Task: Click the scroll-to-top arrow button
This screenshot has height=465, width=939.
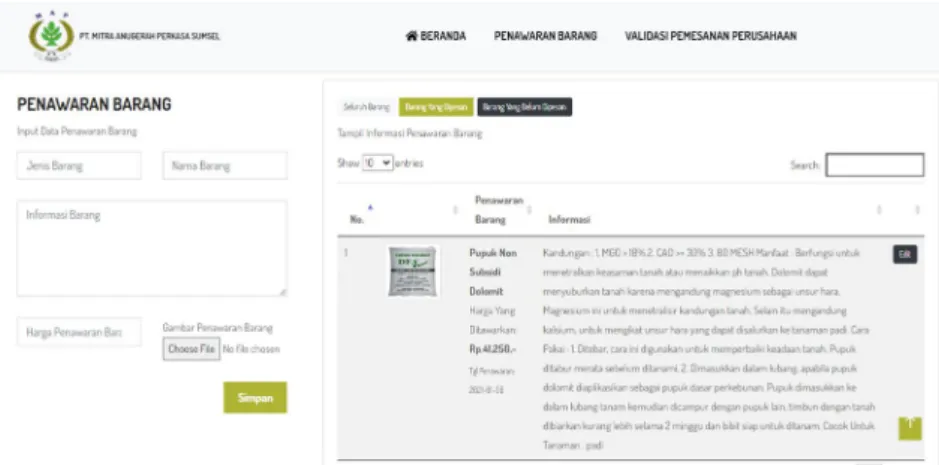Action: (910, 427)
